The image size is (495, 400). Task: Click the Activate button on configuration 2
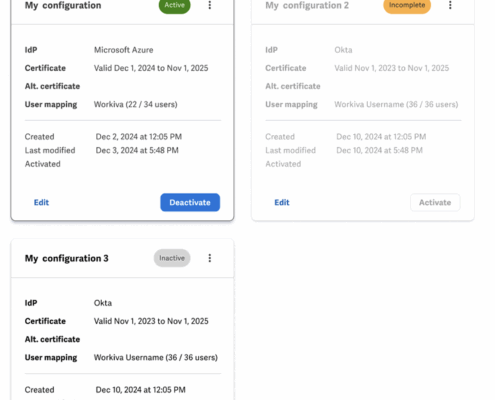click(435, 202)
